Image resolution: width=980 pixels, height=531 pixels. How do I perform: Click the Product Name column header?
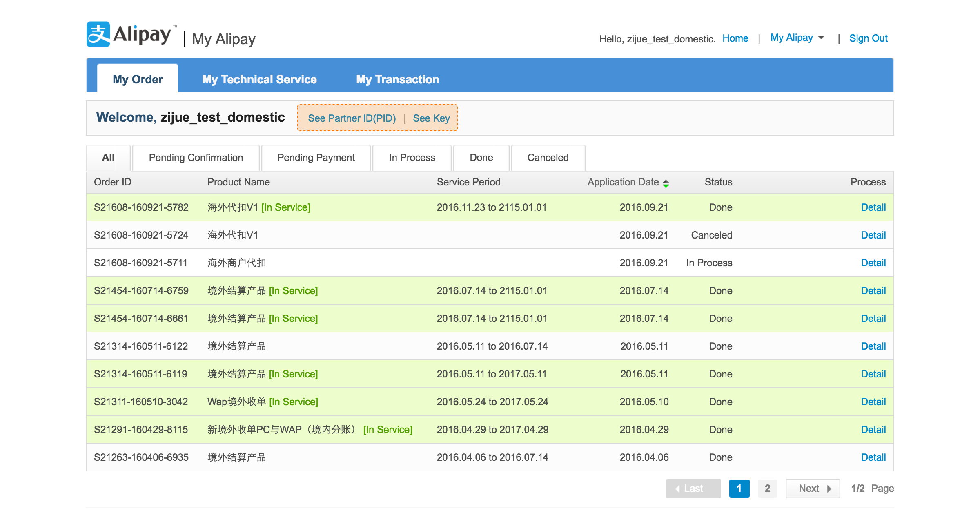238,182
